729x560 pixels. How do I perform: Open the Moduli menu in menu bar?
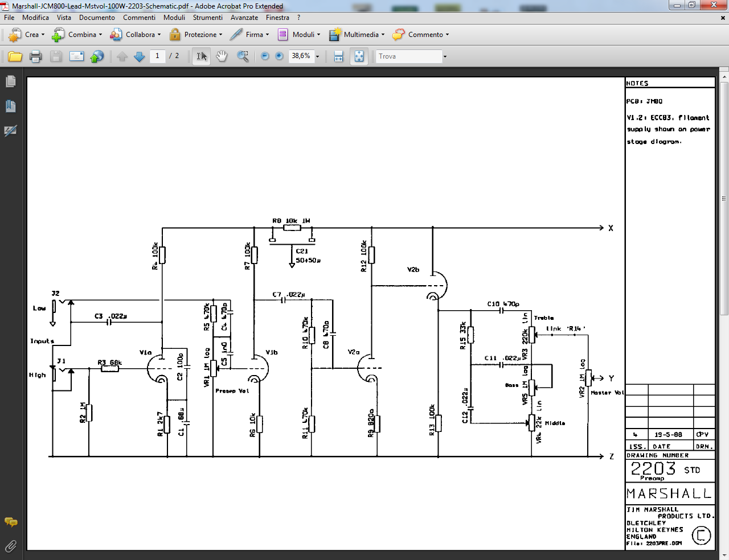pyautogui.click(x=174, y=18)
